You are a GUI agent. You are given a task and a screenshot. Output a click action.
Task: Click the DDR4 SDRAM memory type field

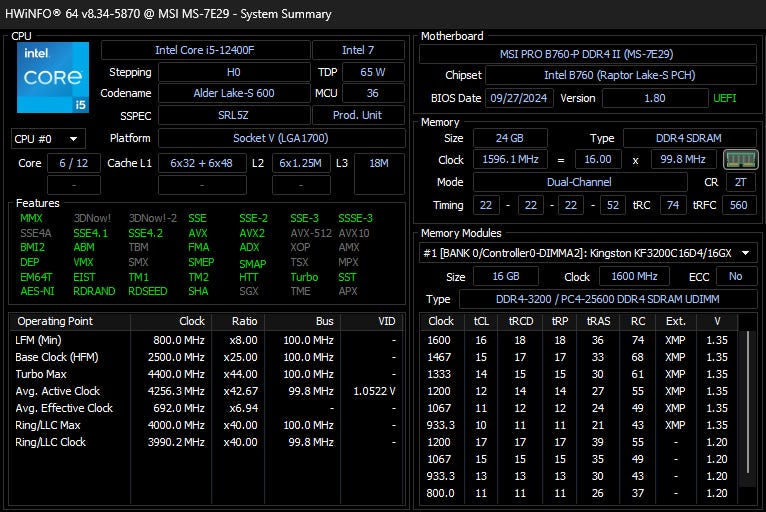(x=689, y=138)
